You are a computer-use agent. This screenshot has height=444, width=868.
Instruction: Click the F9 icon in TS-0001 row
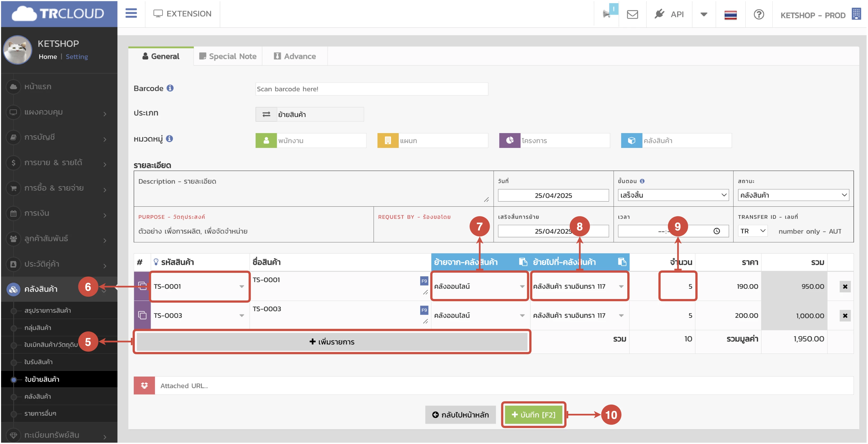pyautogui.click(x=424, y=281)
